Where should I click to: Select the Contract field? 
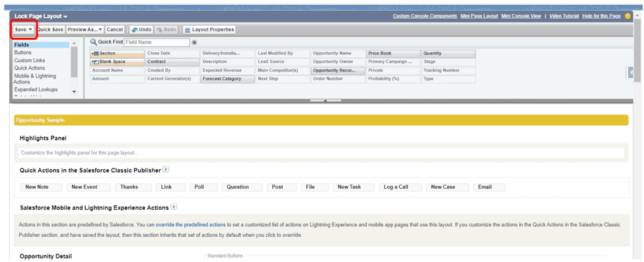point(172,62)
